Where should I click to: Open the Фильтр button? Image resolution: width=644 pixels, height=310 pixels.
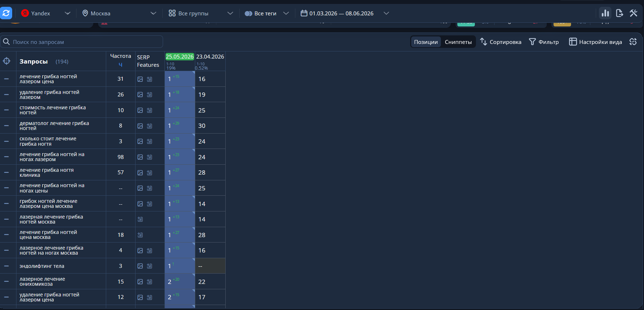point(544,42)
